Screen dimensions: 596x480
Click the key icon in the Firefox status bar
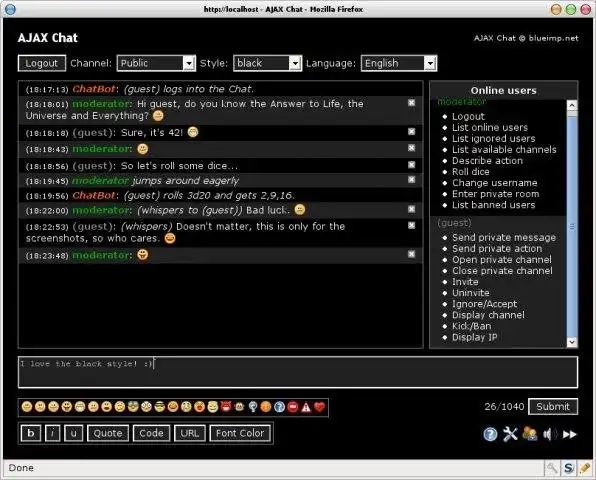pos(552,467)
